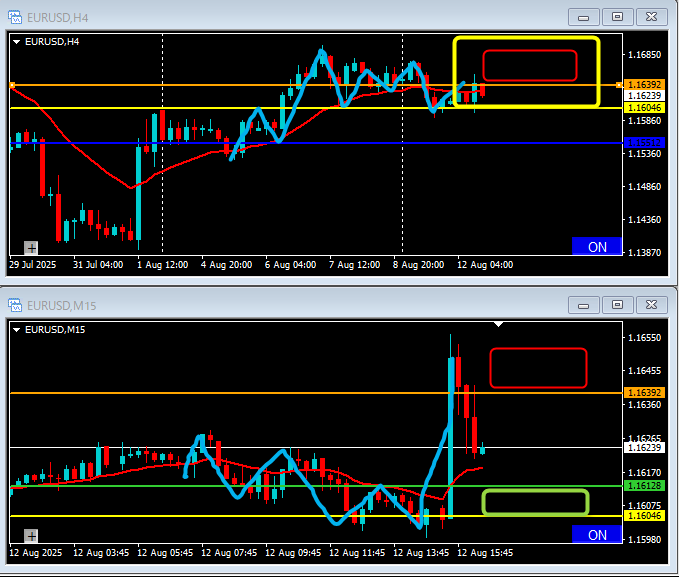
Task: Click the plus box in H4 chart
Action: [31, 248]
